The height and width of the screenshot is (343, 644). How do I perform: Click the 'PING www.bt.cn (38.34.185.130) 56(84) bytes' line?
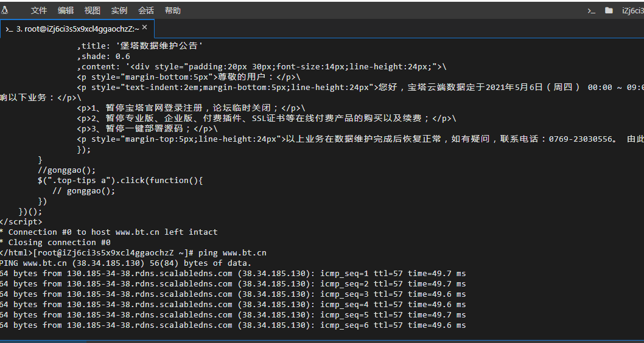click(125, 263)
